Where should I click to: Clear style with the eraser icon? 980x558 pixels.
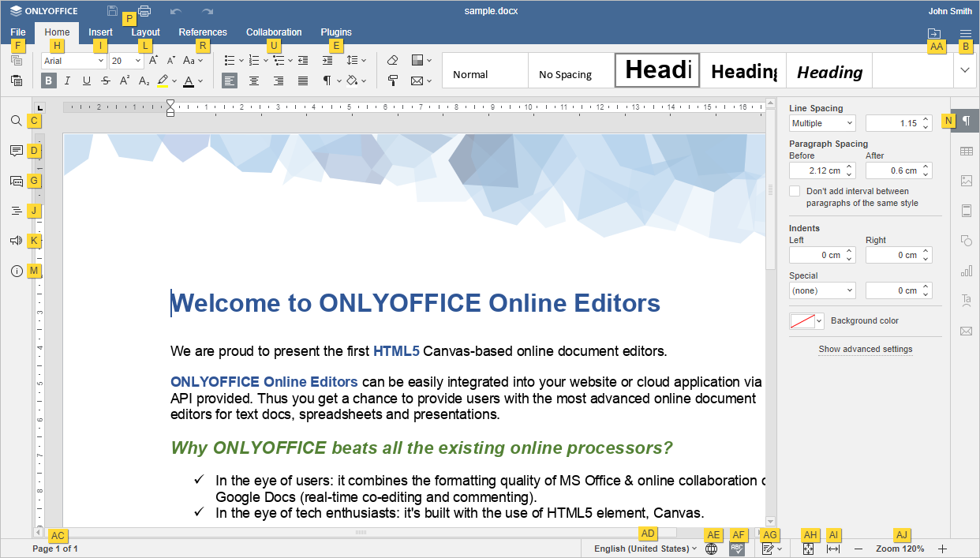[393, 60]
